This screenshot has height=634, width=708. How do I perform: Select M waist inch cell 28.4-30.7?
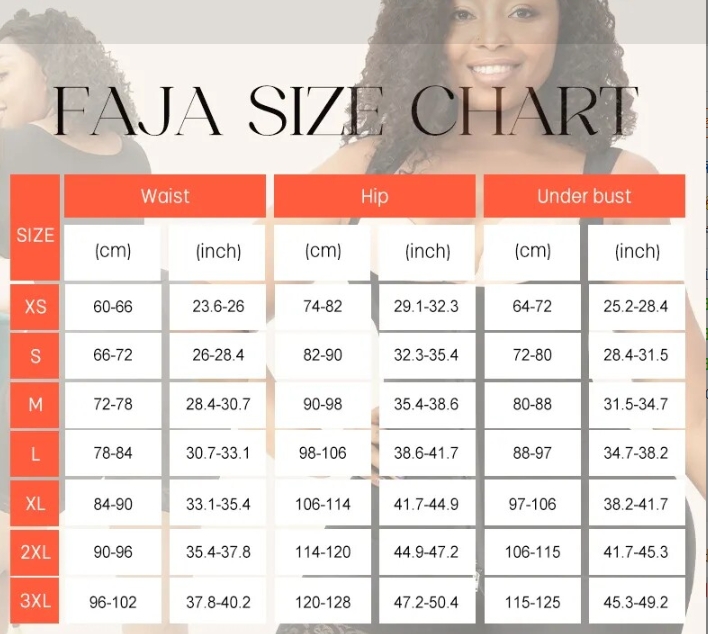[x=218, y=404]
